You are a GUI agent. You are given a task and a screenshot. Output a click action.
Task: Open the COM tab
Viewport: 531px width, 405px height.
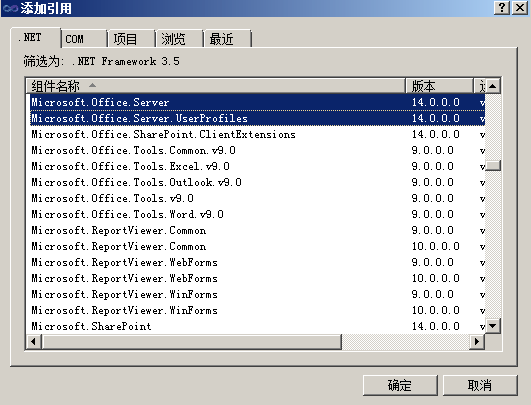(84, 39)
